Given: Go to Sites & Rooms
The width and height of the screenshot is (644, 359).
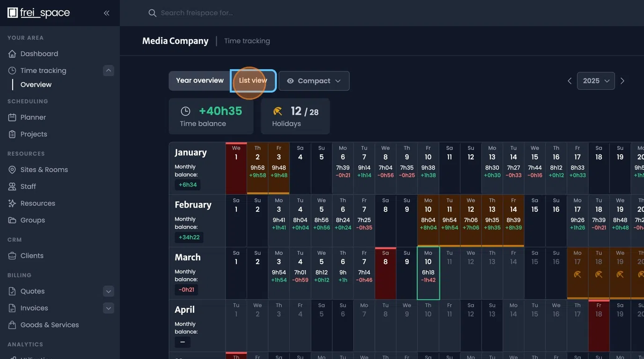Looking at the screenshot, I should 44,170.
